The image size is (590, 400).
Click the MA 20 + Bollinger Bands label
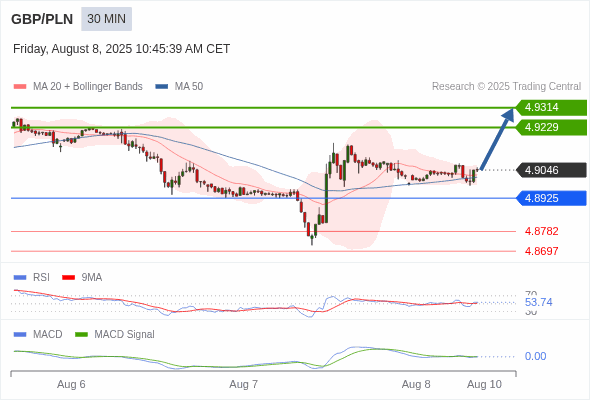pos(88,87)
